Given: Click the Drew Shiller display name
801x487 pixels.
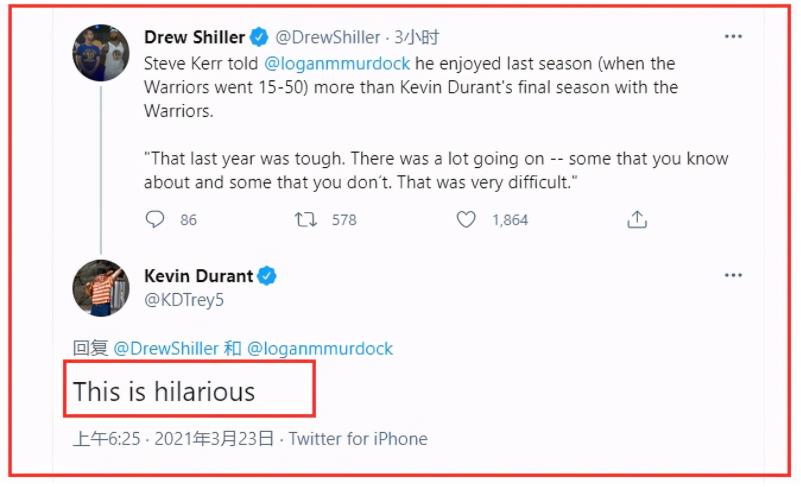Looking at the screenshot, I should pyautogui.click(x=194, y=37).
